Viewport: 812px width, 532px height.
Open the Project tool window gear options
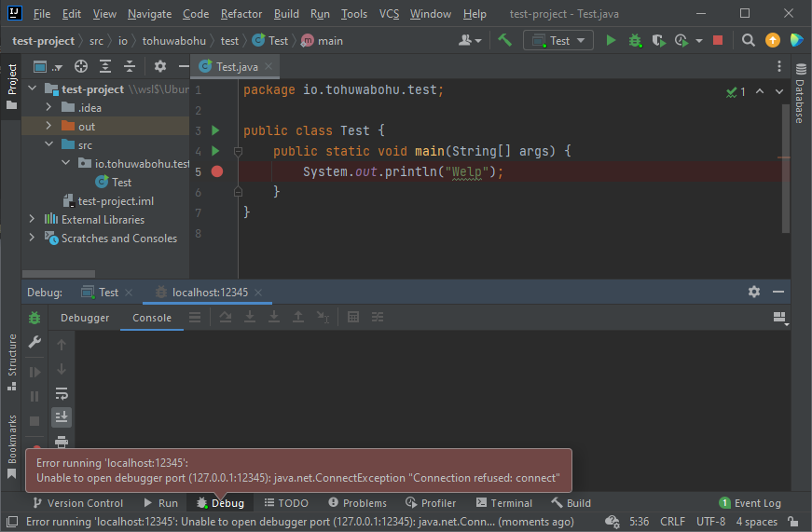(159, 66)
